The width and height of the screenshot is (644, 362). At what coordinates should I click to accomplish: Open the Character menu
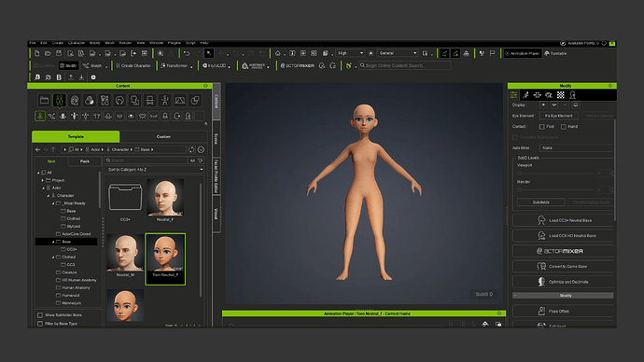77,43
